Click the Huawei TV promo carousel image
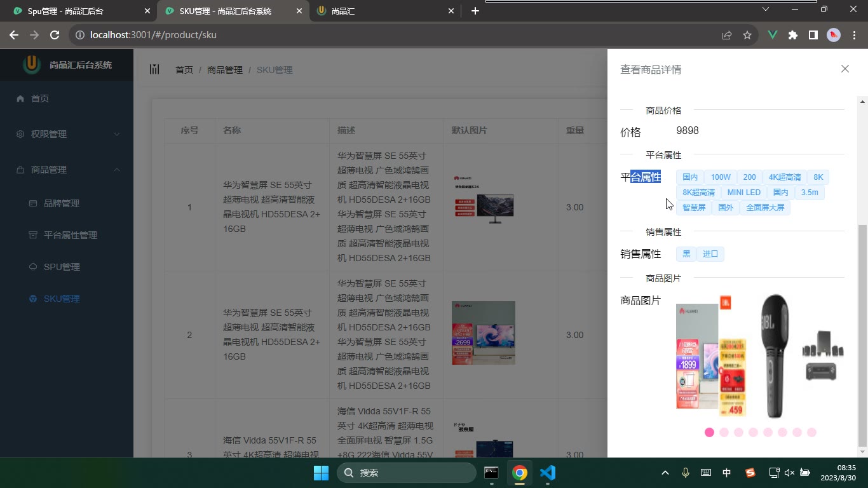The width and height of the screenshot is (868, 488). pos(697,356)
